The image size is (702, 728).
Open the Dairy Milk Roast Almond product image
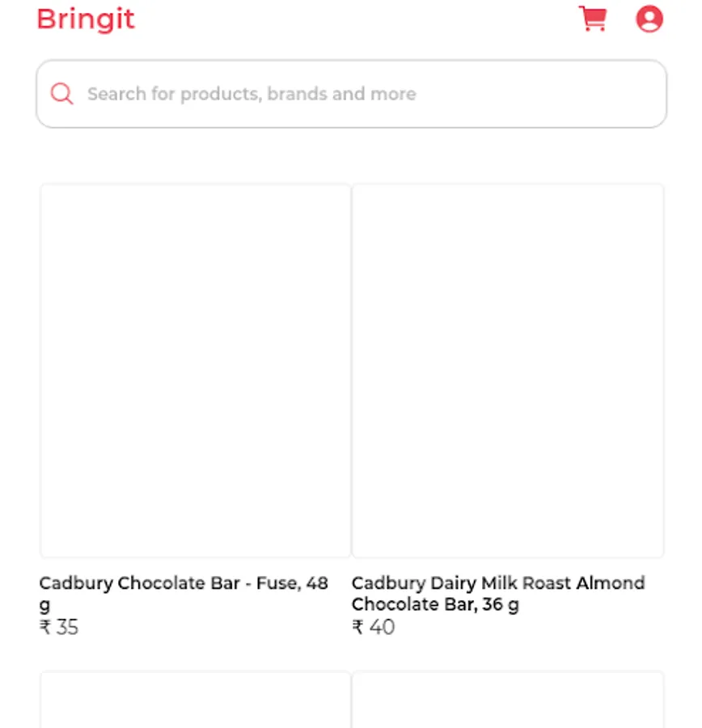coord(508,370)
